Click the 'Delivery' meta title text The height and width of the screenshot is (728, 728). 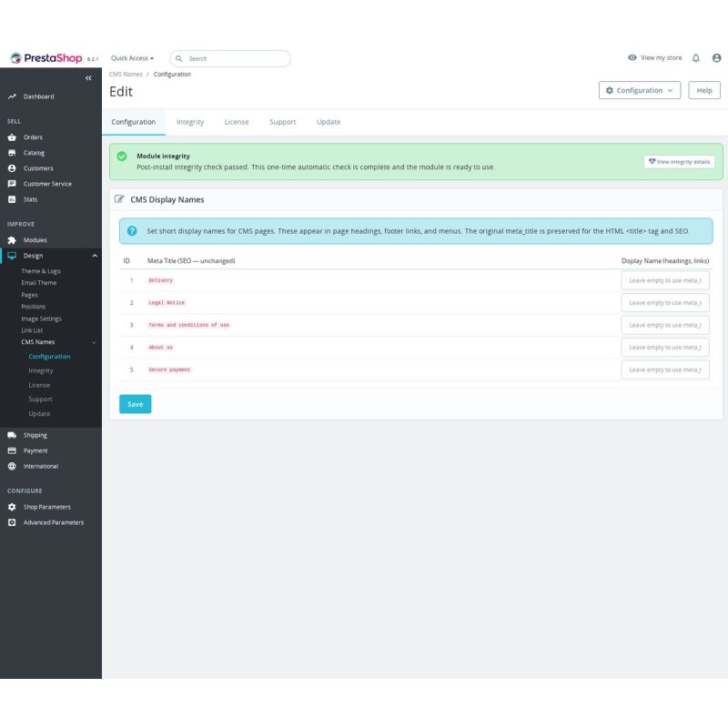point(161,280)
